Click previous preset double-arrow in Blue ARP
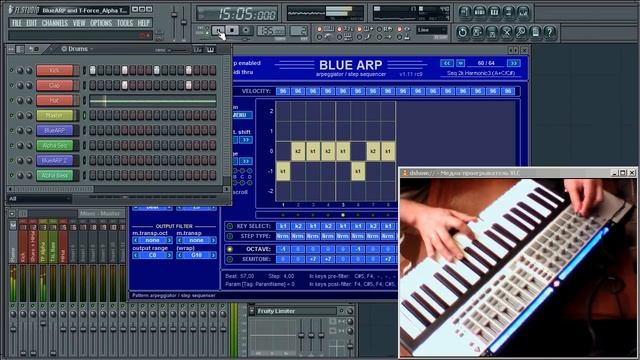 [x=447, y=63]
